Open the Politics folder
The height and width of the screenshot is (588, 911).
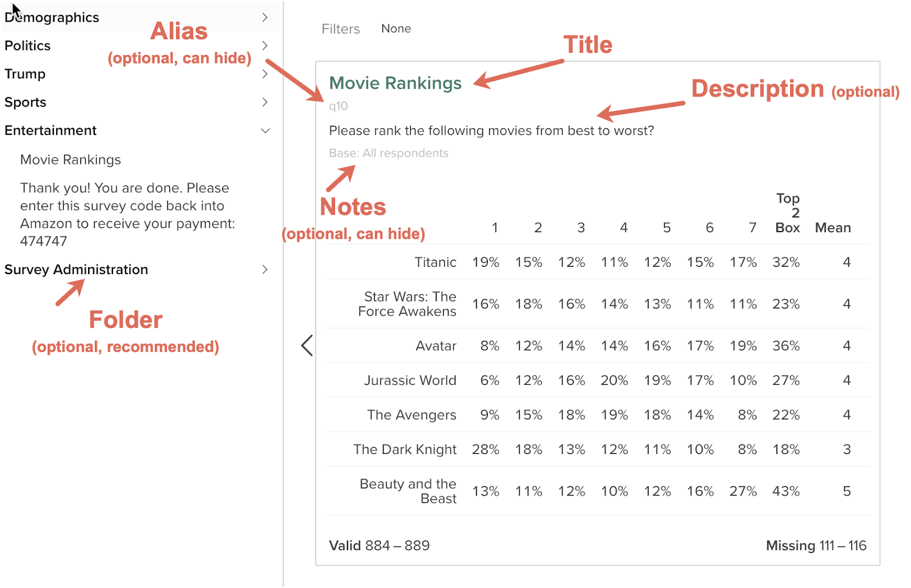(28, 45)
